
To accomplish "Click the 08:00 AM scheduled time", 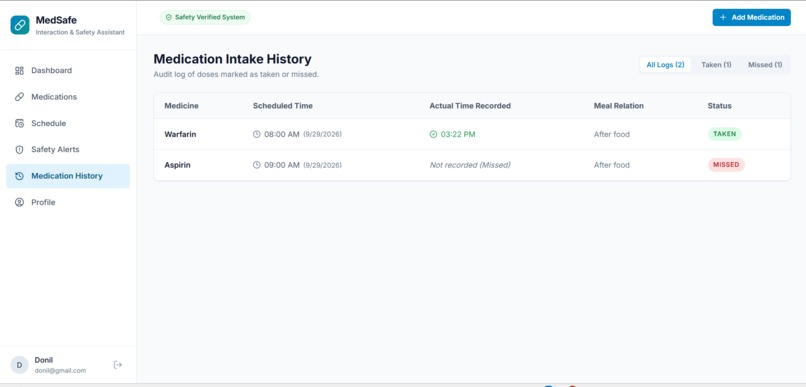I will click(x=282, y=134).
